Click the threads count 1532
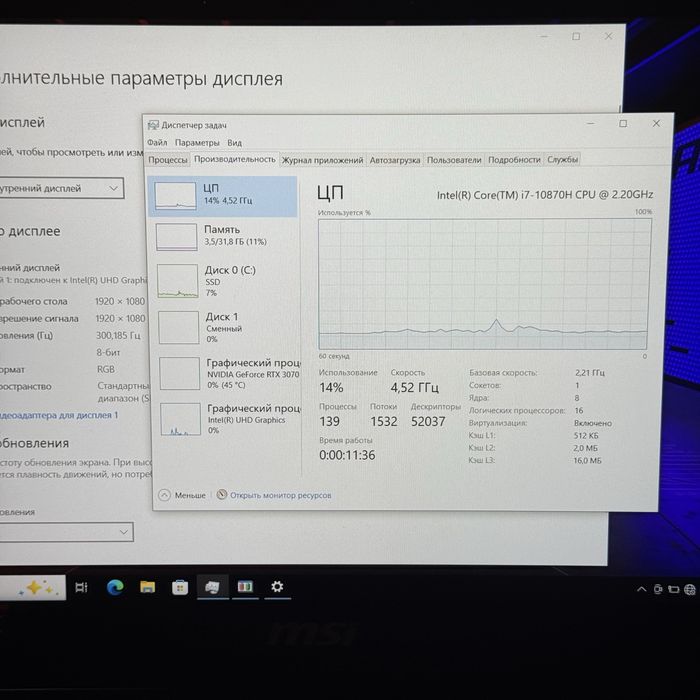The height and width of the screenshot is (700, 700). tap(383, 421)
